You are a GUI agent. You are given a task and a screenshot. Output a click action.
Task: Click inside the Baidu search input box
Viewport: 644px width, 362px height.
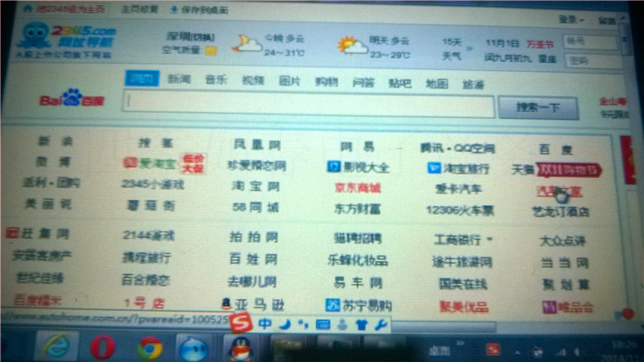(308, 105)
